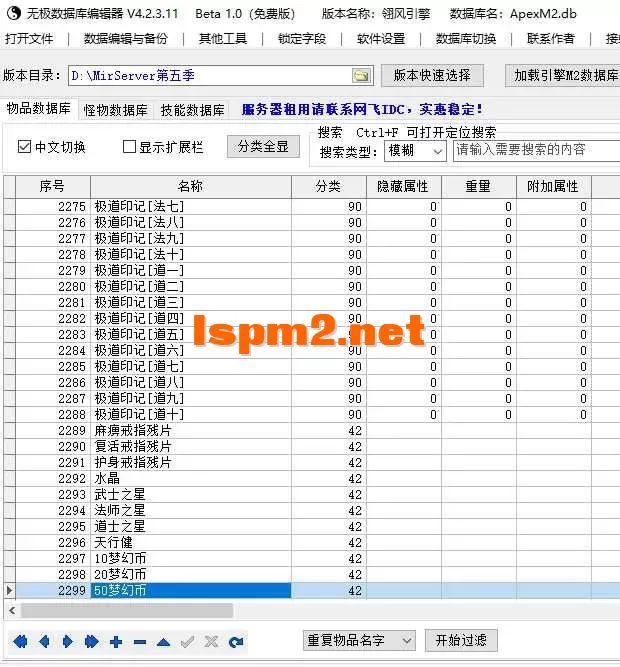Post the edit with the checkmark icon
Viewport: 620px width, 667px height.
(x=188, y=641)
